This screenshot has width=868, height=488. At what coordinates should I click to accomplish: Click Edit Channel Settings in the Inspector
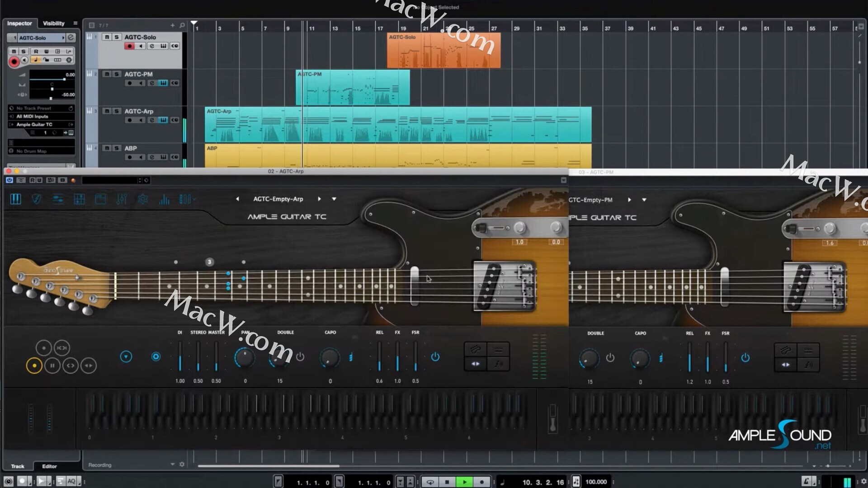(71, 38)
